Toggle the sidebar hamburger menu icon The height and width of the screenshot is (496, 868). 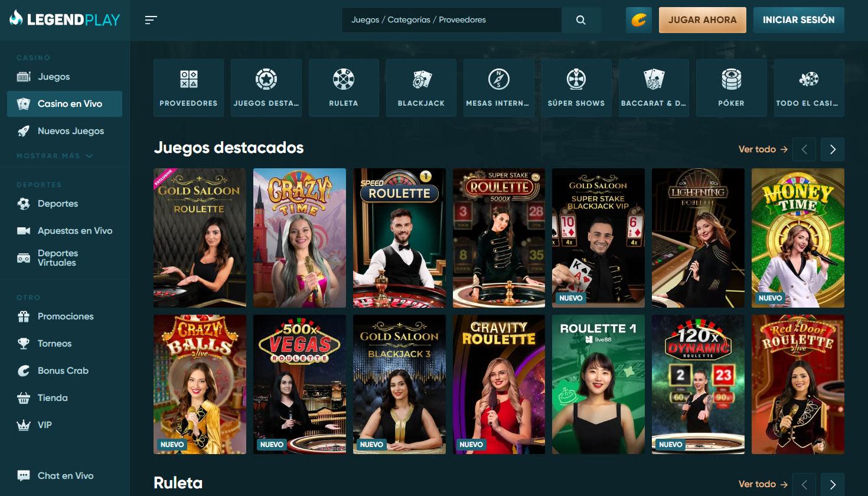[x=151, y=20]
